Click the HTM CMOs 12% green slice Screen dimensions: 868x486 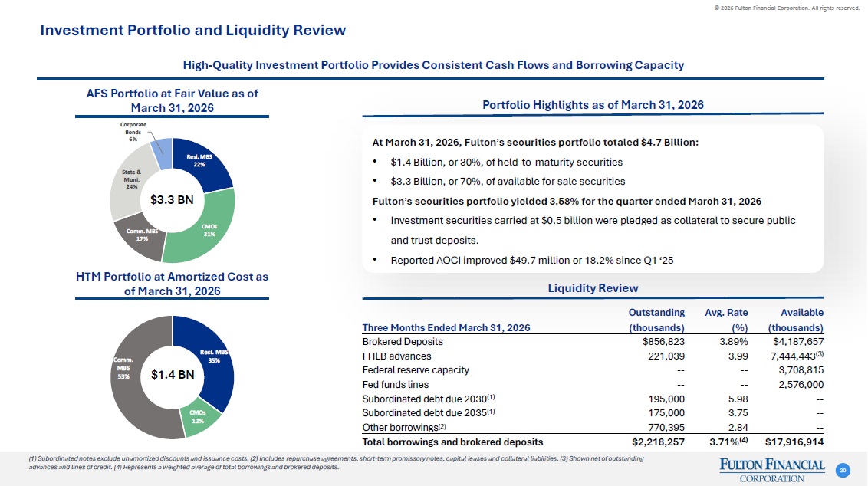pos(200,418)
